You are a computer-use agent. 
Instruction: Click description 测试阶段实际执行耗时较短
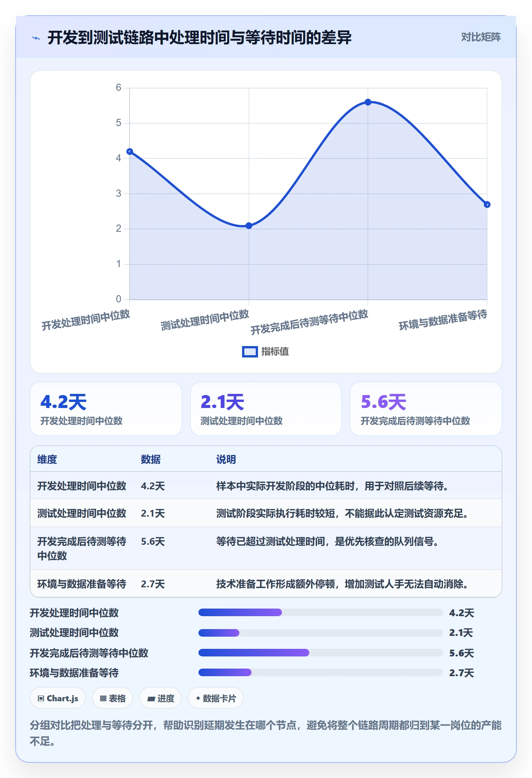[342, 513]
